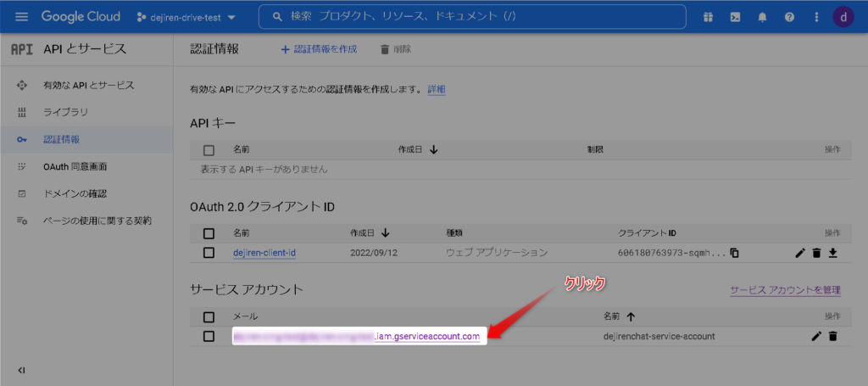This screenshot has height=386, width=868.
Task: Click 認証情報を作成 button
Action: (319, 49)
